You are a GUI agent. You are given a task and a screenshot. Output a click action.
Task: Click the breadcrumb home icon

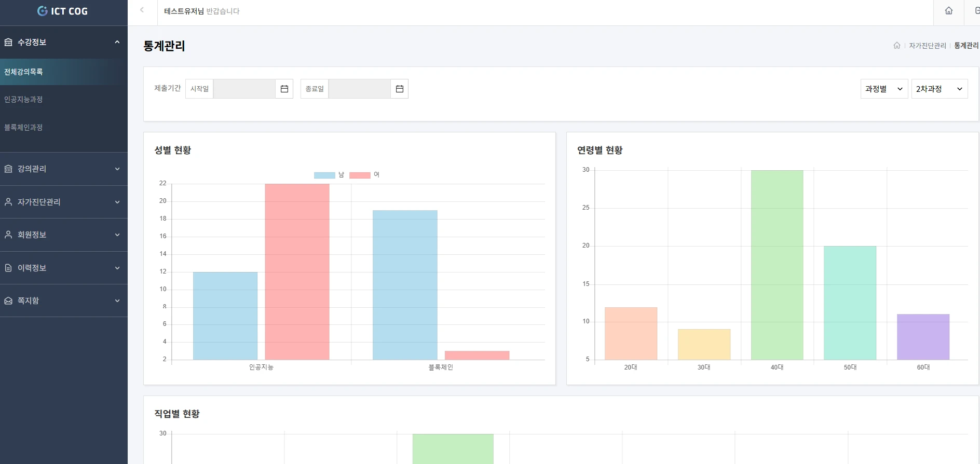(897, 46)
